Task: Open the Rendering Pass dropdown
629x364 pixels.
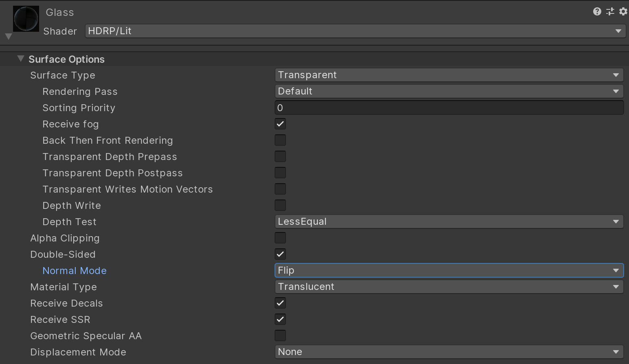Action: tap(449, 91)
